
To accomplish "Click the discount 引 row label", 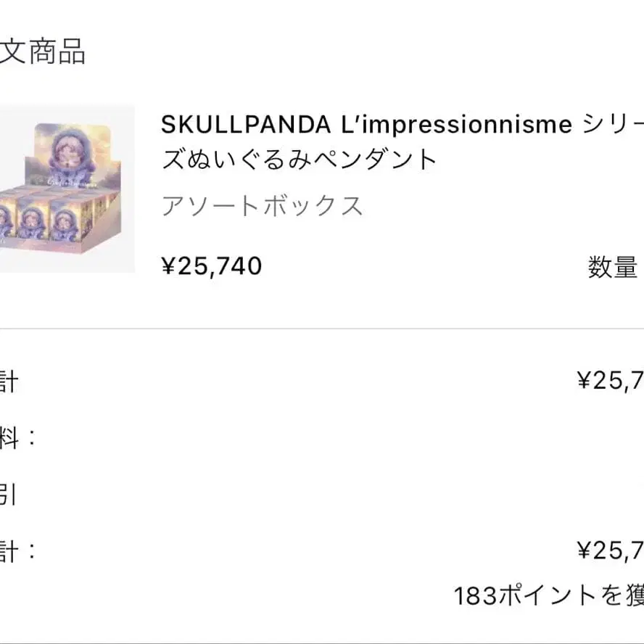I will tap(7, 495).
